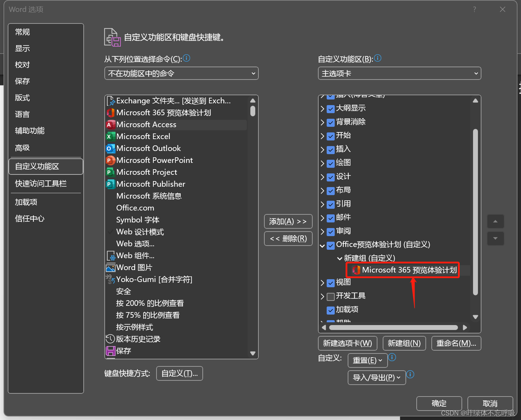The height and width of the screenshot is (420, 521).
Task: Click the 保存 floppy disk icon
Action: 110,351
